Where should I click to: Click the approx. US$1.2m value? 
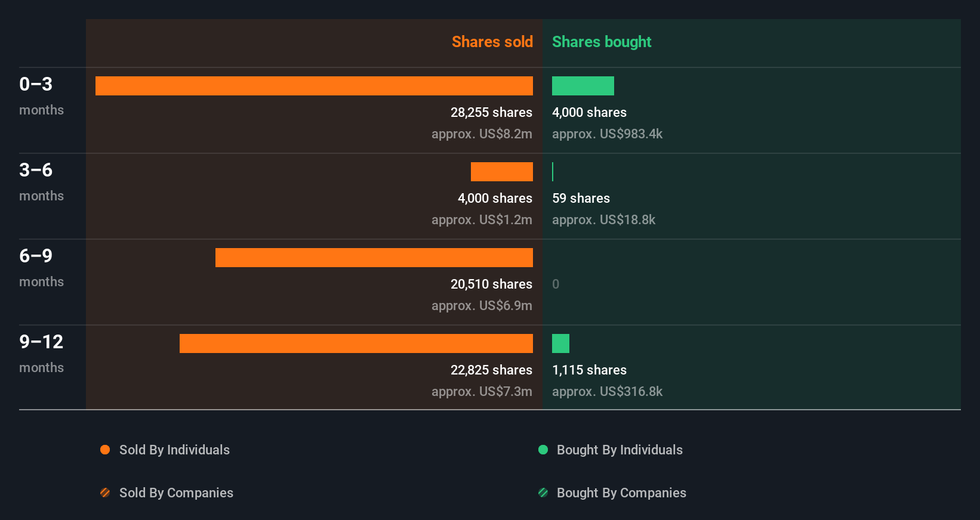pyautogui.click(x=482, y=219)
